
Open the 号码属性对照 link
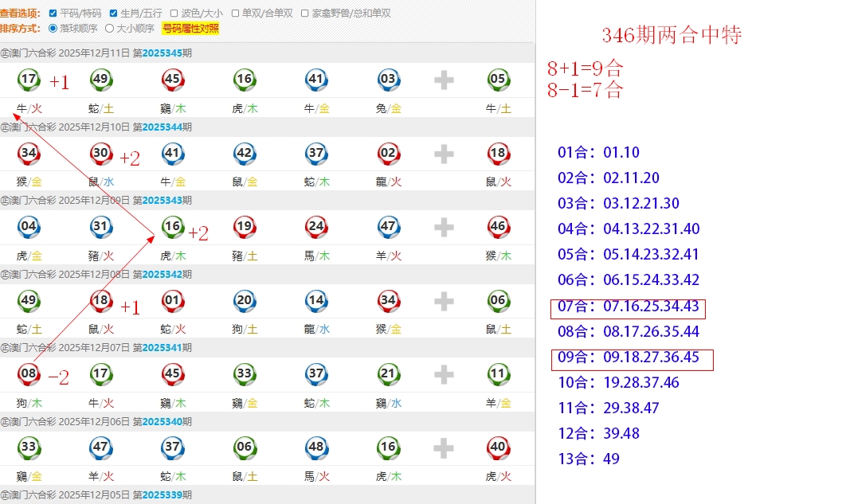[190, 29]
